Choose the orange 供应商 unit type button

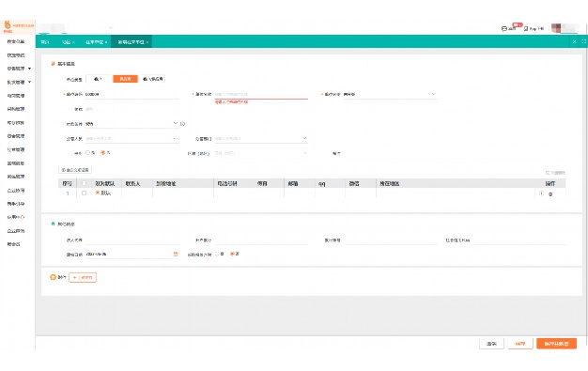click(x=125, y=79)
